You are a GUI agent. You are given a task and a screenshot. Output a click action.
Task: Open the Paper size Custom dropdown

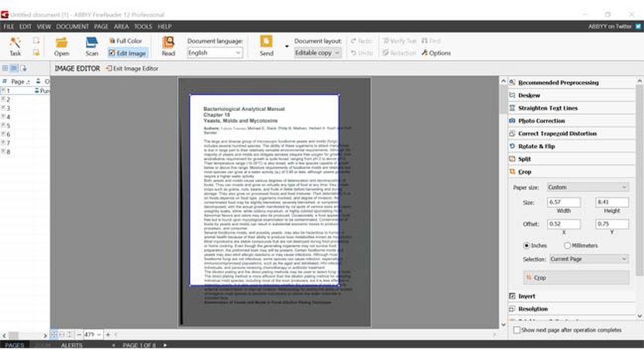(587, 187)
